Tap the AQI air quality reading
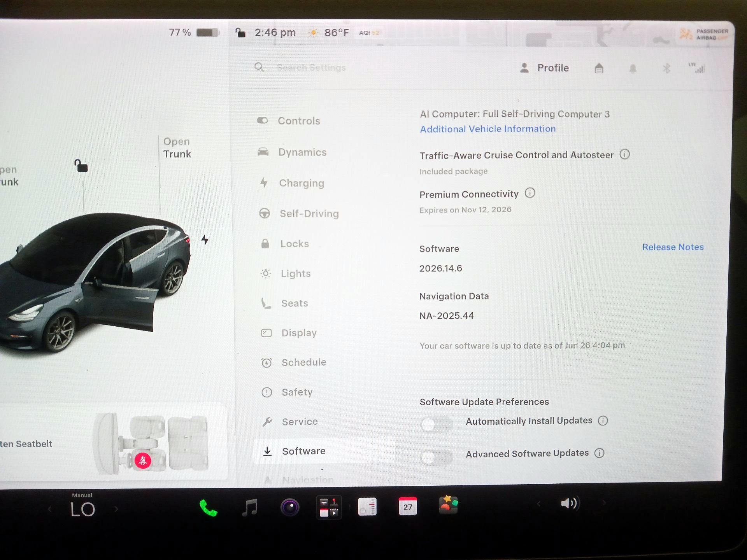 [x=369, y=33]
